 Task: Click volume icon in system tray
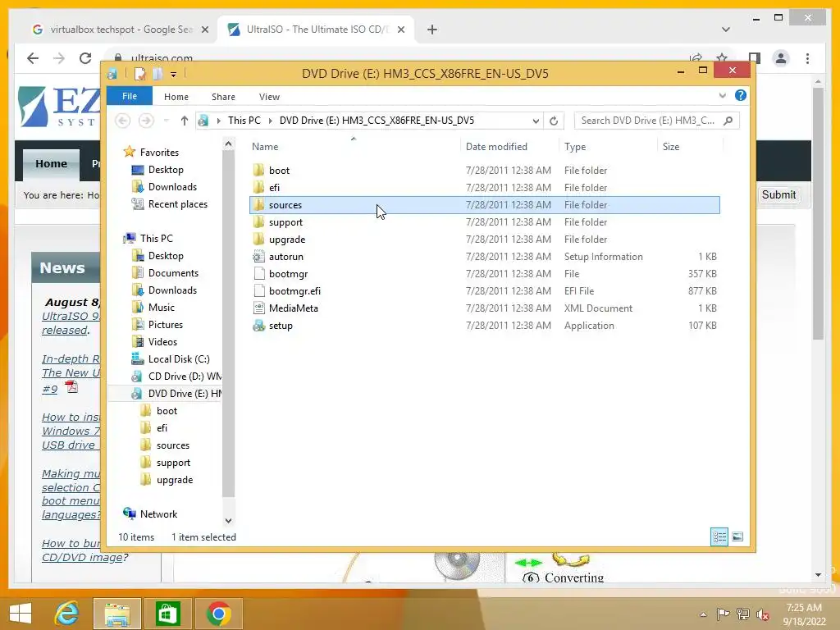pyautogui.click(x=762, y=614)
